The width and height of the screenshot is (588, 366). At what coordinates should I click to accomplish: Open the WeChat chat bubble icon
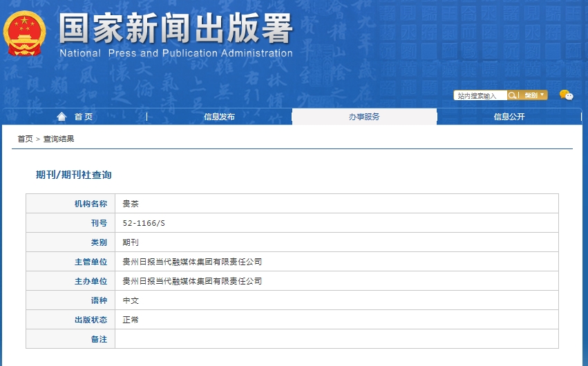click(x=566, y=95)
